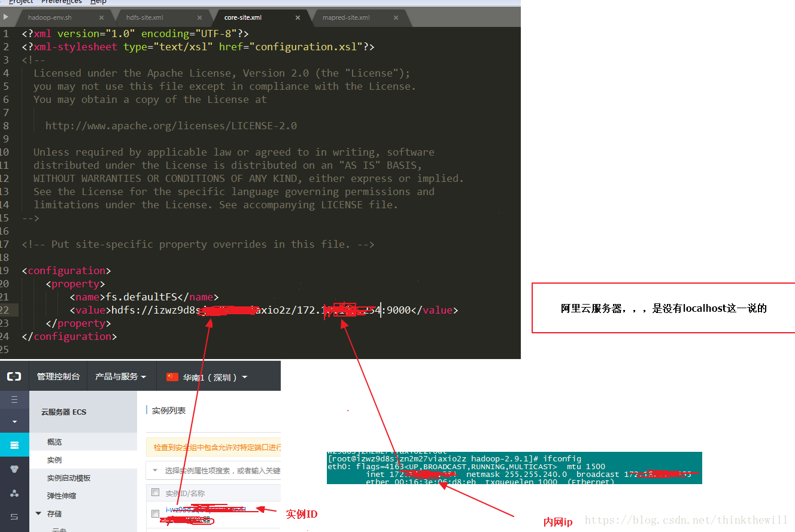The image size is (795, 532).
Task: Click the China flag region icon
Action: point(172,377)
